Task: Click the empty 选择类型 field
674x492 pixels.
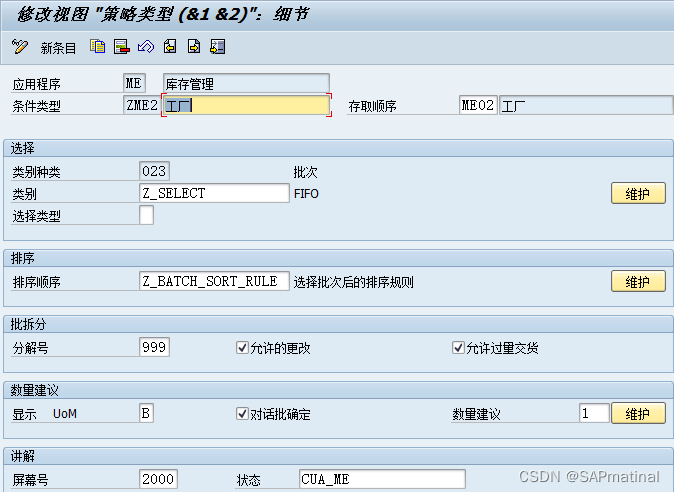Action: pyautogui.click(x=147, y=215)
